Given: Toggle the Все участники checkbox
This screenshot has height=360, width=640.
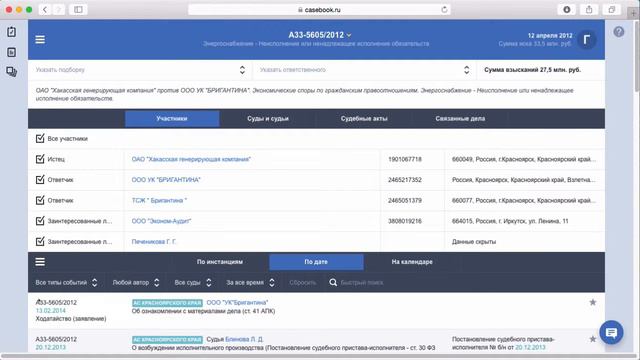Looking at the screenshot, I should pyautogui.click(x=40, y=138).
